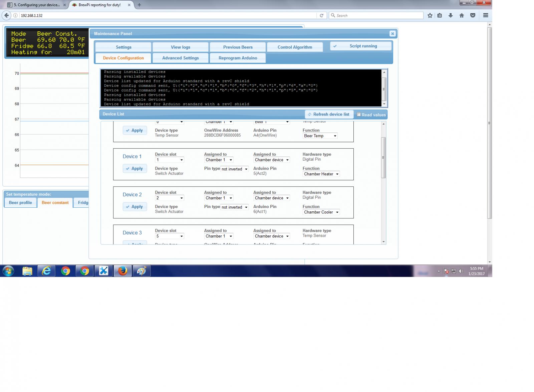Open File Explorer from the taskbar
This screenshot has height=392, width=534.
coord(27,271)
